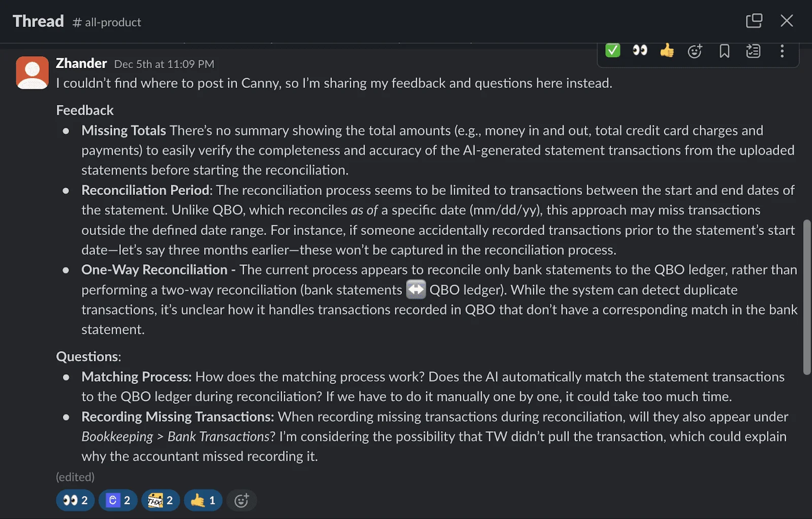Click the Thread header title

(38, 21)
